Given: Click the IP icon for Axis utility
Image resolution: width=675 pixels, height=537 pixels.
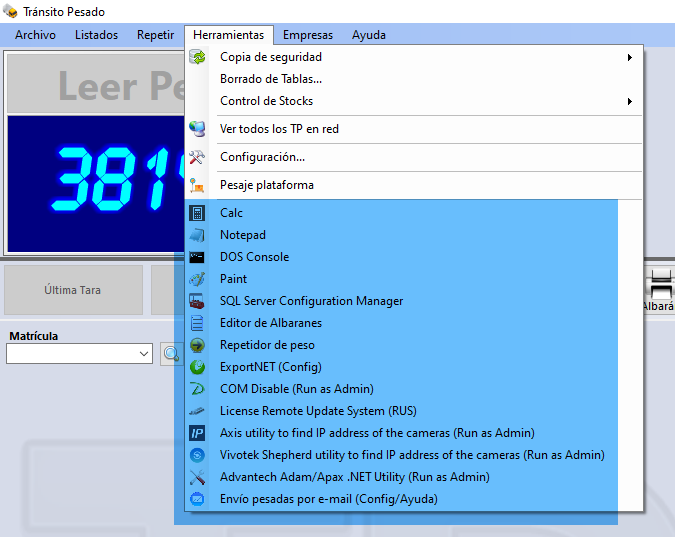Looking at the screenshot, I should 197,433.
